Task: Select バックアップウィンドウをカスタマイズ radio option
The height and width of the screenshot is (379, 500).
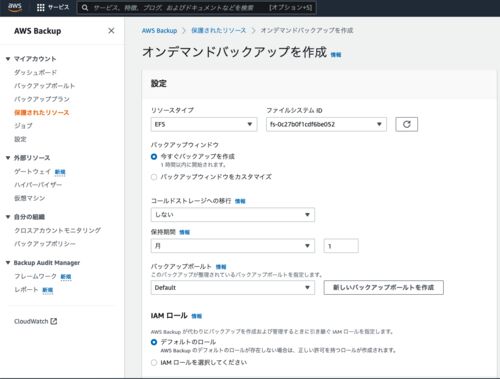Action: [x=154, y=177]
